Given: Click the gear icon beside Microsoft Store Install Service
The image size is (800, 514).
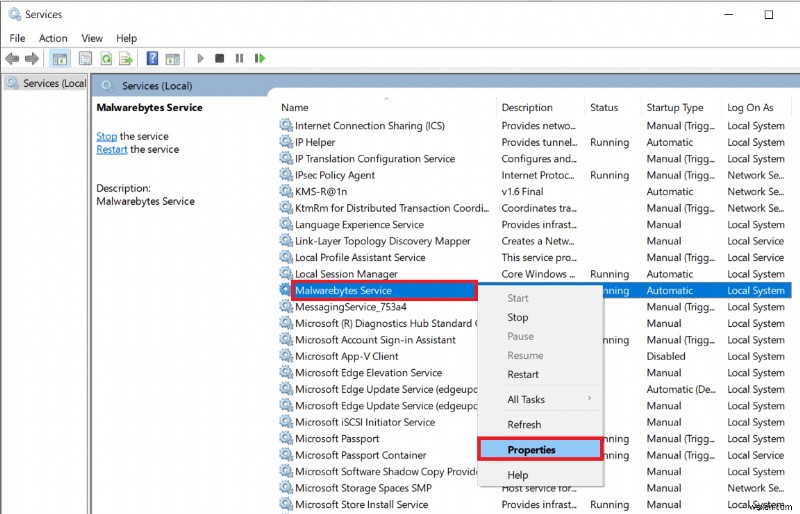Looking at the screenshot, I should tap(286, 504).
